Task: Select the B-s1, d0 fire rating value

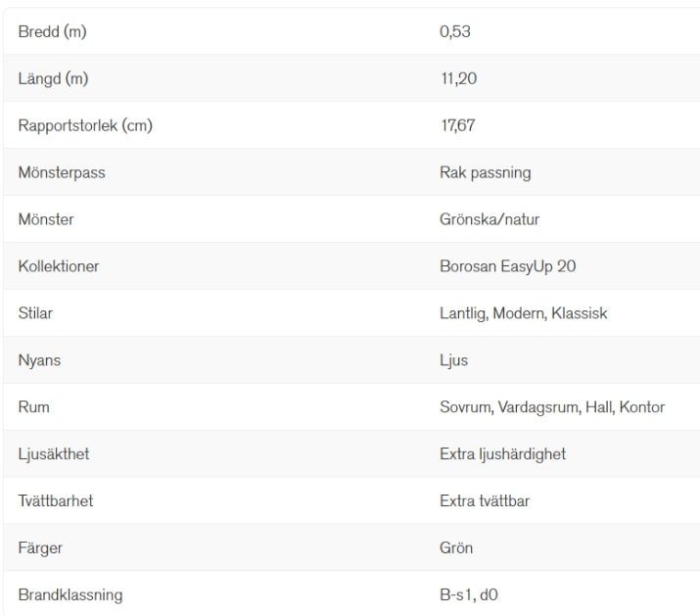Action: point(469,594)
